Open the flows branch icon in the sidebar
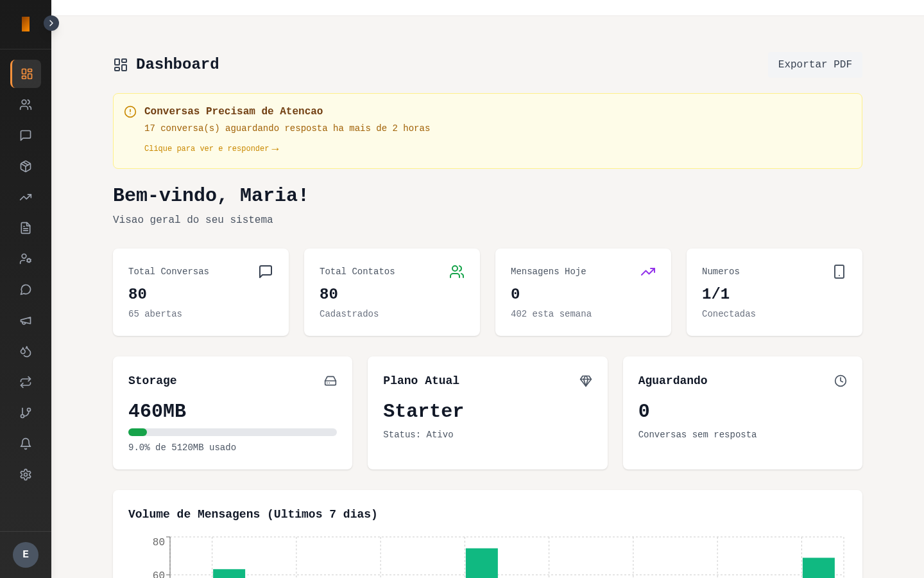 coord(26,413)
